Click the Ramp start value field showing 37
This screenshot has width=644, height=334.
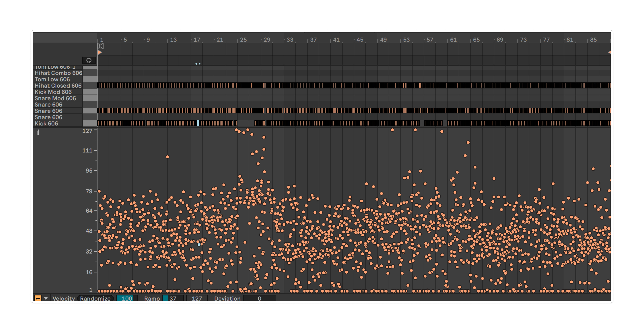(173, 298)
